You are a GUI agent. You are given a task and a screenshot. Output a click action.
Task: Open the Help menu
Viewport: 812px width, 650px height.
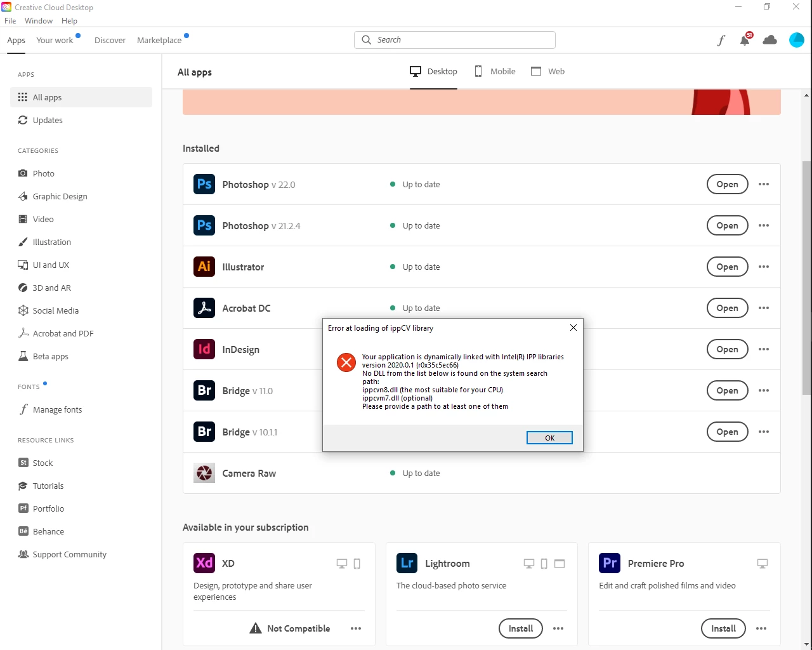click(69, 21)
